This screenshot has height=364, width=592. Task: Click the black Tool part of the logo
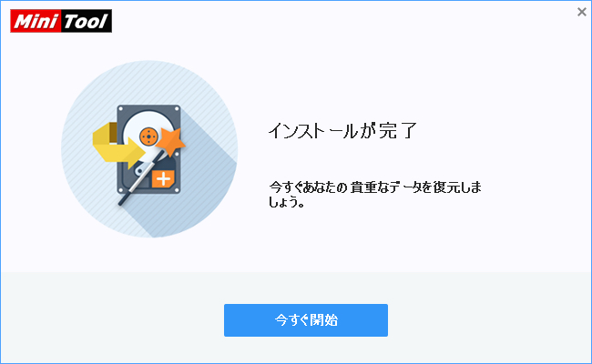(87, 21)
